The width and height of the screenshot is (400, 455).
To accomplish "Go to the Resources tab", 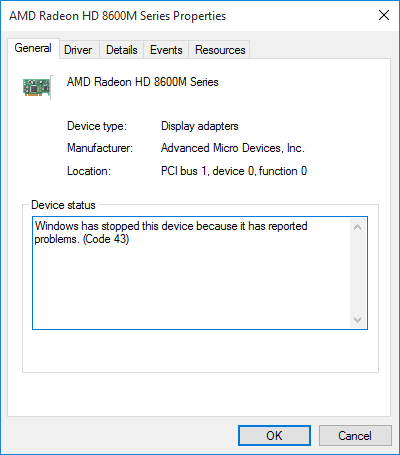I will point(220,50).
